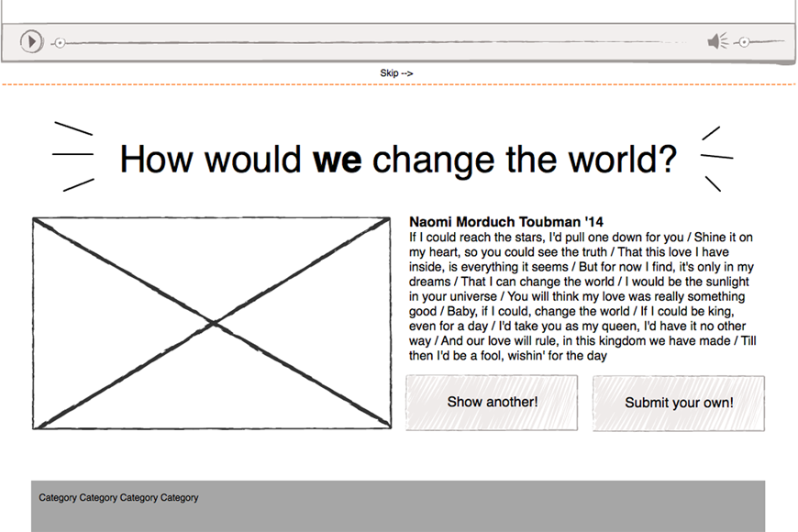Click the burst lines right of the heading
798x532 pixels.
pyautogui.click(x=716, y=158)
